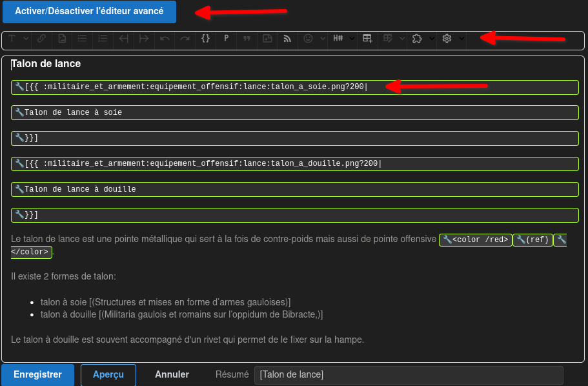Expand the puzzle piece plugins dropdown
The width and height of the screenshot is (588, 386).
(432, 38)
